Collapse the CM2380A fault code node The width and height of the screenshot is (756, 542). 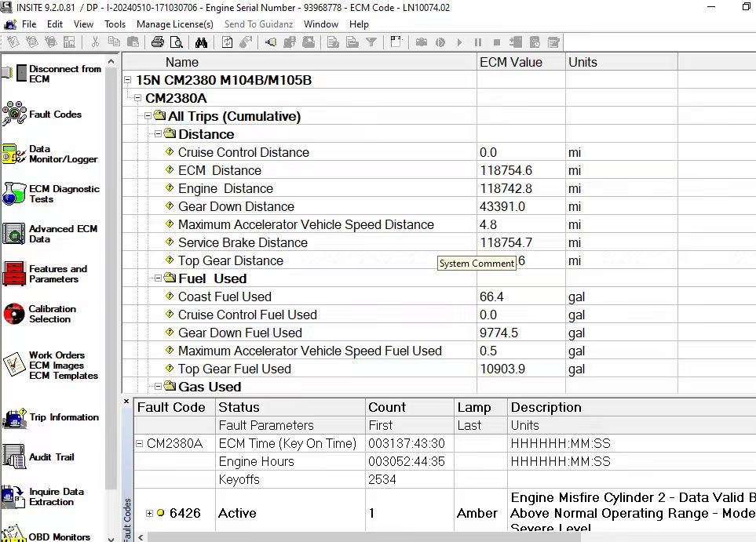point(140,444)
